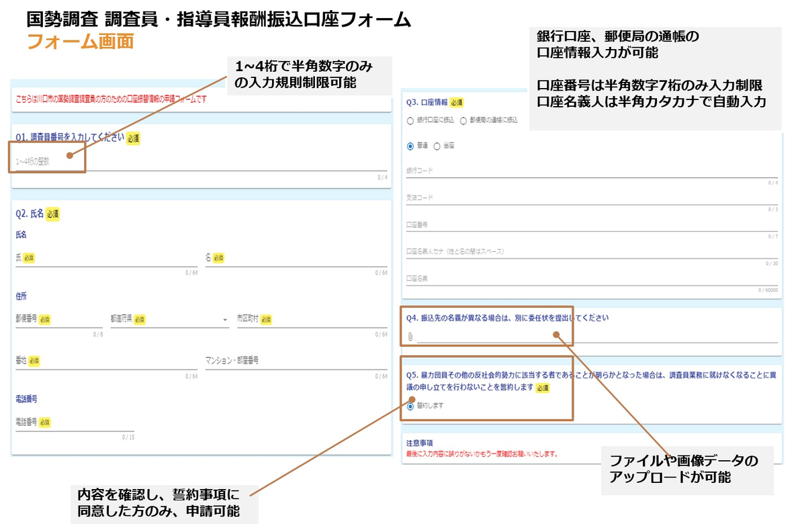Select the 誓約します pledge option in Q5
Viewport: 806px width, 532px height.
click(x=409, y=406)
